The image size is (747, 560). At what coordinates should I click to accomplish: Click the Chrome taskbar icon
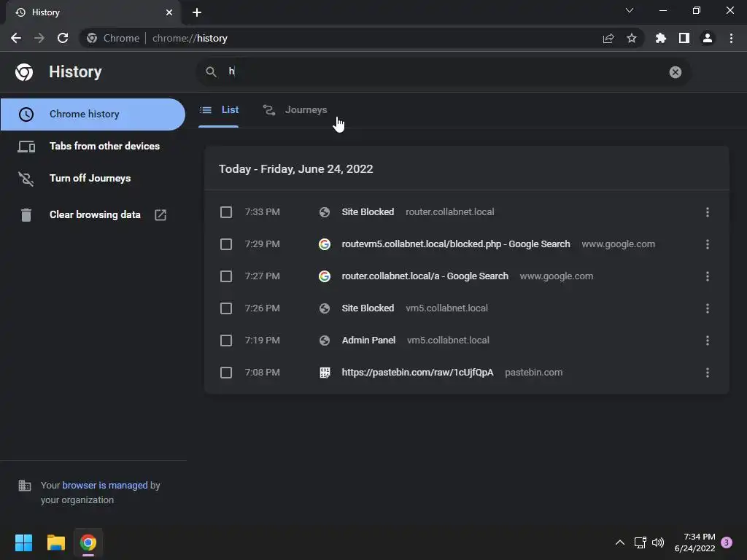(x=88, y=542)
